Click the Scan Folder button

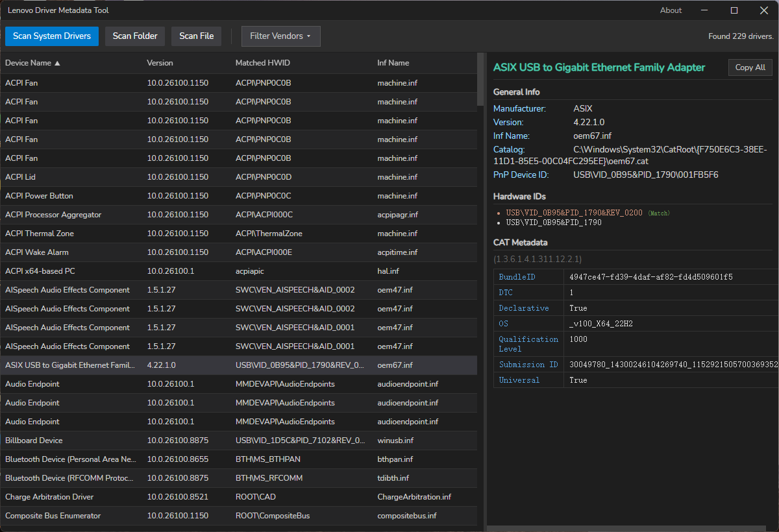click(x=135, y=36)
